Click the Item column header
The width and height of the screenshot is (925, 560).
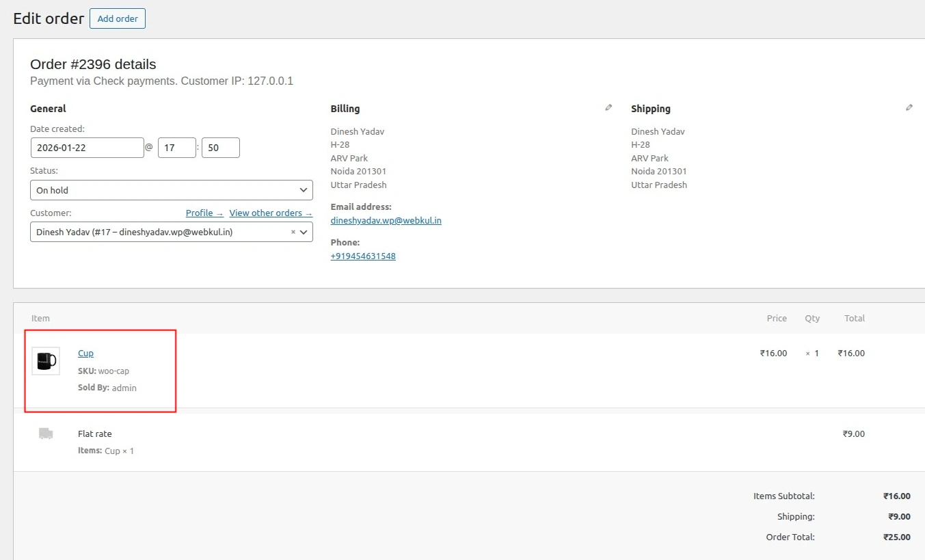[40, 318]
